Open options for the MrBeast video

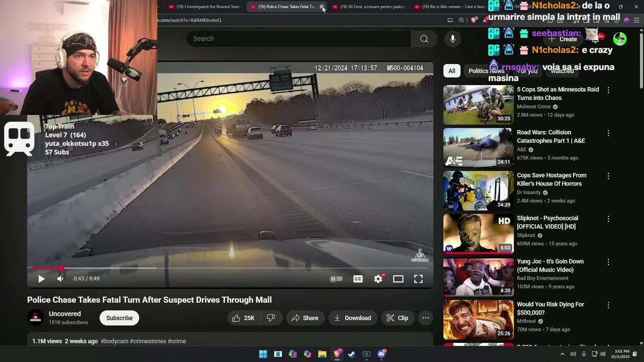[608, 305]
